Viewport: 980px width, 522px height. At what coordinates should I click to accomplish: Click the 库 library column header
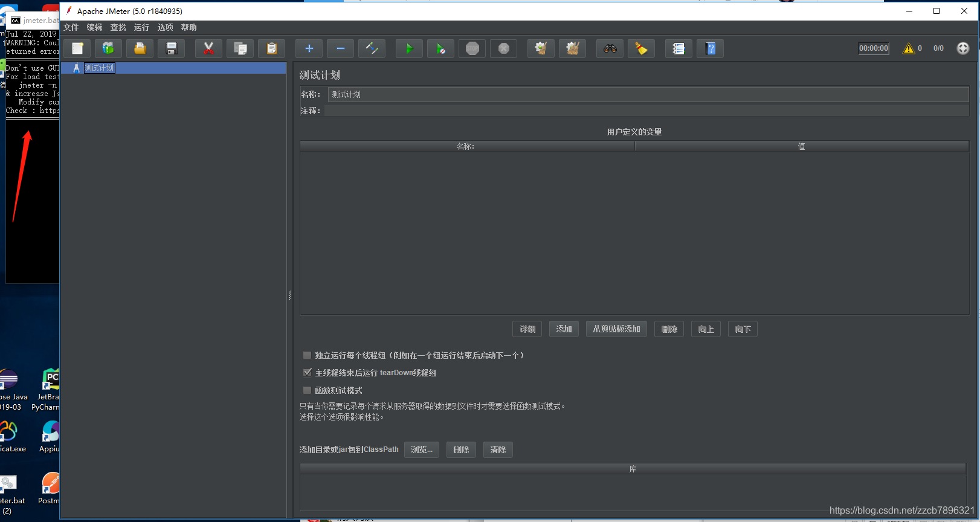point(633,469)
